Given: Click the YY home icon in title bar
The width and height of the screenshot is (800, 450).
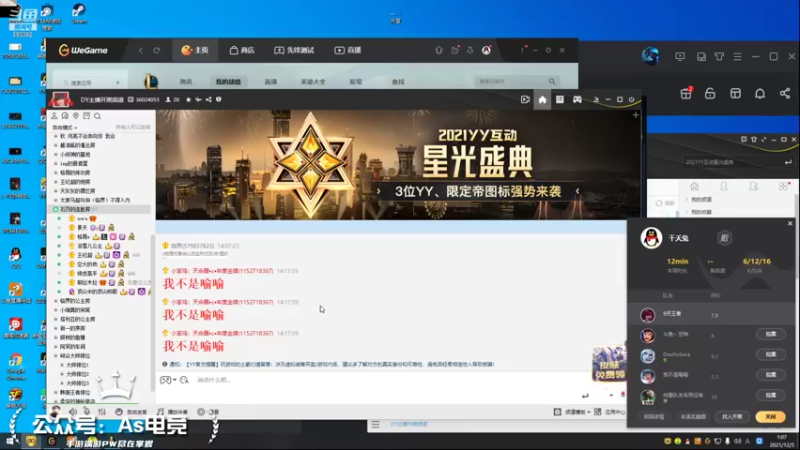Looking at the screenshot, I should (542, 99).
